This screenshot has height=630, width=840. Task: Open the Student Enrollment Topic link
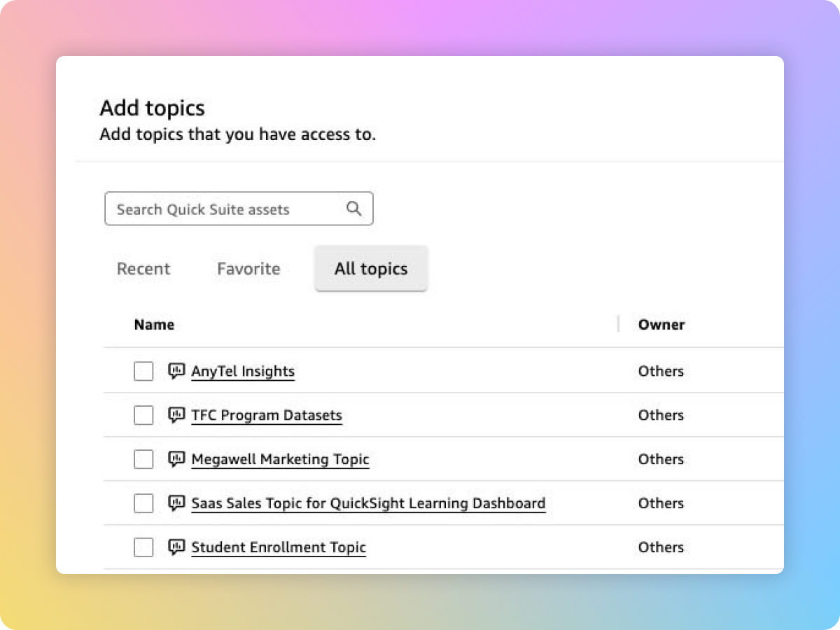(x=279, y=547)
